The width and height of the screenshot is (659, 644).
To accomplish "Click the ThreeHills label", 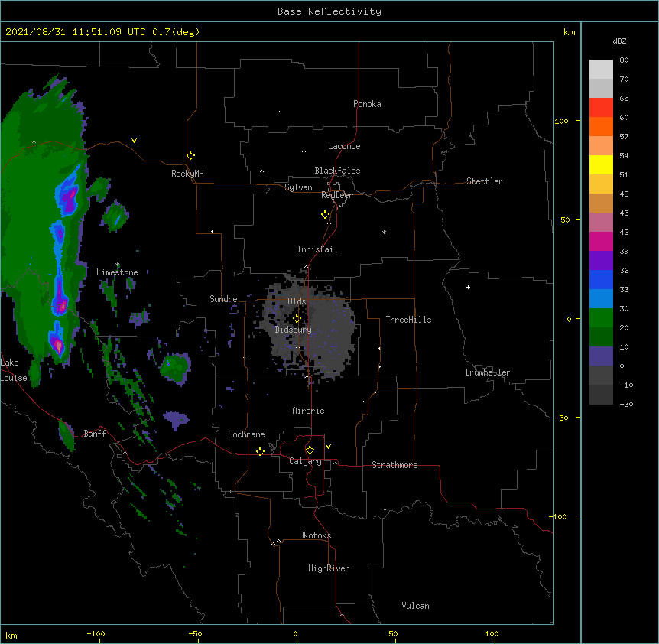I will click(x=408, y=320).
